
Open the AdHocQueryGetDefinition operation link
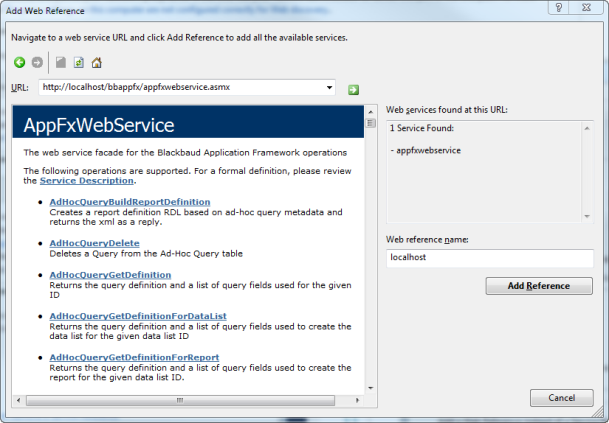click(x=110, y=274)
